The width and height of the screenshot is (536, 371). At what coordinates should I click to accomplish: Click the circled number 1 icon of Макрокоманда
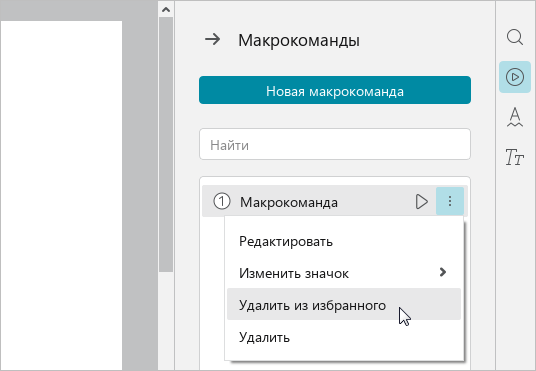222,201
